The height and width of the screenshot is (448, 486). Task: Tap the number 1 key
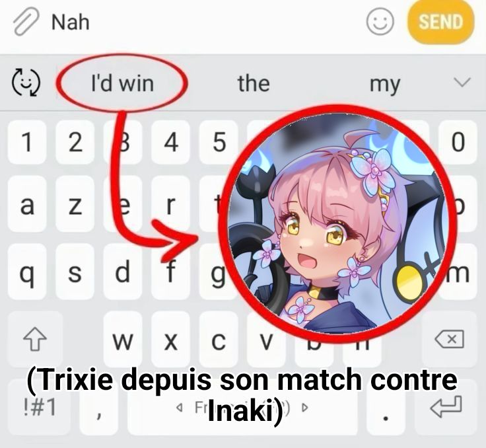tap(27, 142)
